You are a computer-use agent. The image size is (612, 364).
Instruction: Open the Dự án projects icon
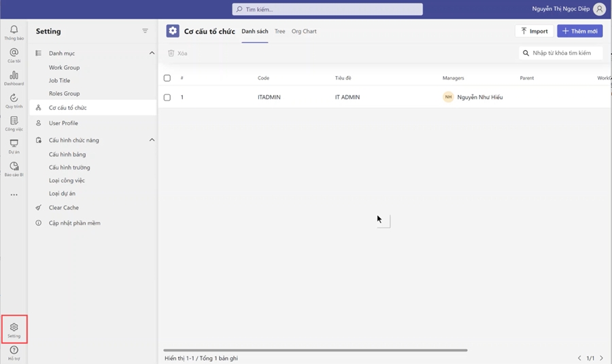point(14,145)
